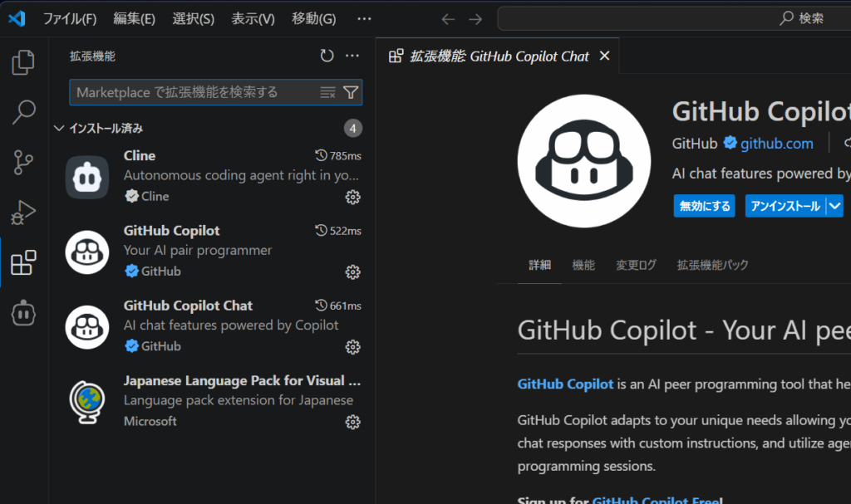Select 'GitHub Copilot Chat' title in list
The image size is (851, 504).
coord(188,306)
